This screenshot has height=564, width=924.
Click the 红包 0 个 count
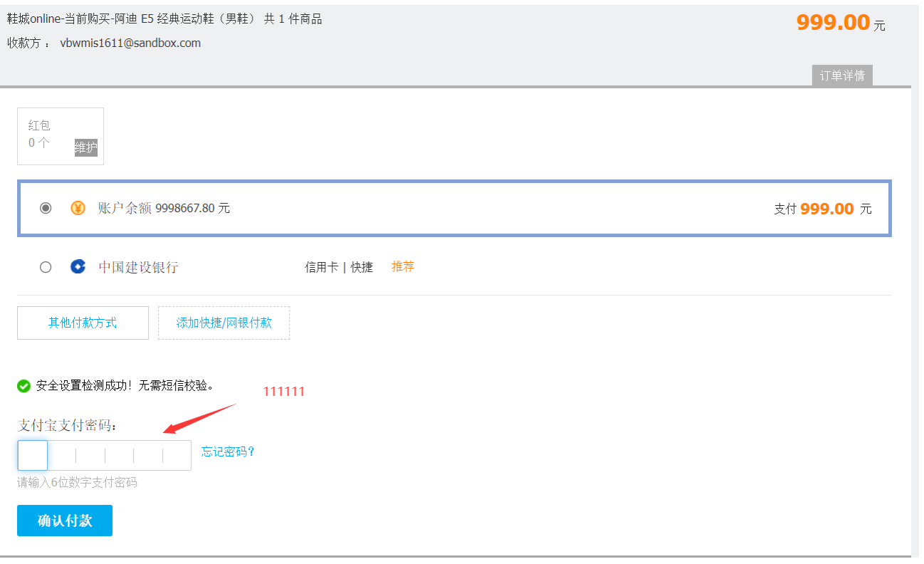click(39, 142)
